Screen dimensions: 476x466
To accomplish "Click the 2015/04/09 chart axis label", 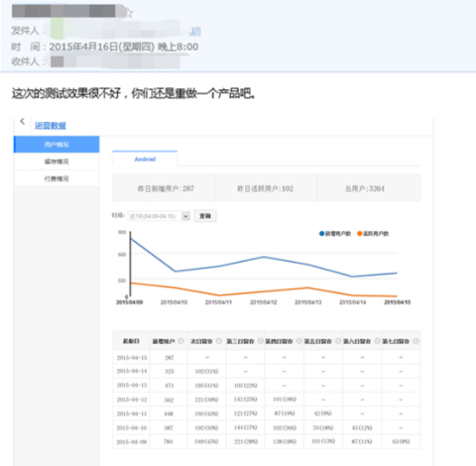I will pyautogui.click(x=130, y=303).
